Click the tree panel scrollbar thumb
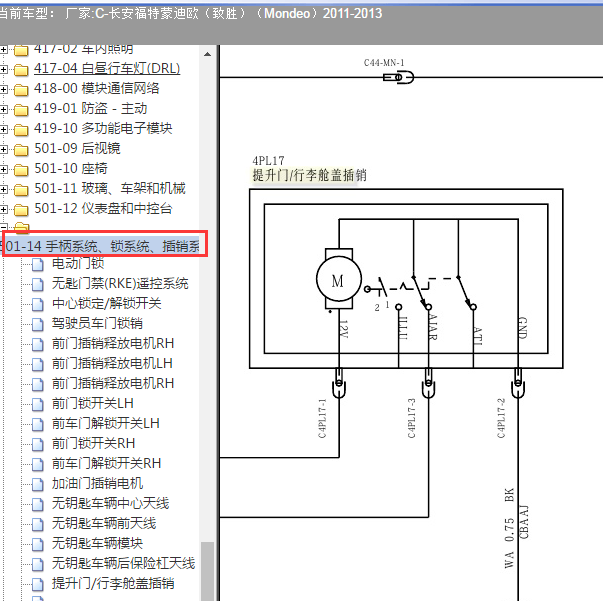603x601 pixels. point(207,571)
